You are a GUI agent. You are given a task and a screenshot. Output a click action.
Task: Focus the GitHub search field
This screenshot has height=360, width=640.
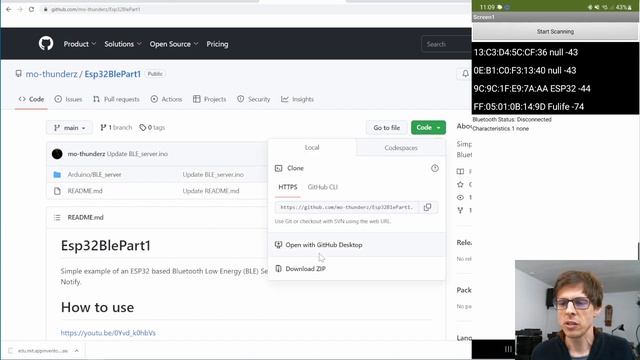click(446, 44)
